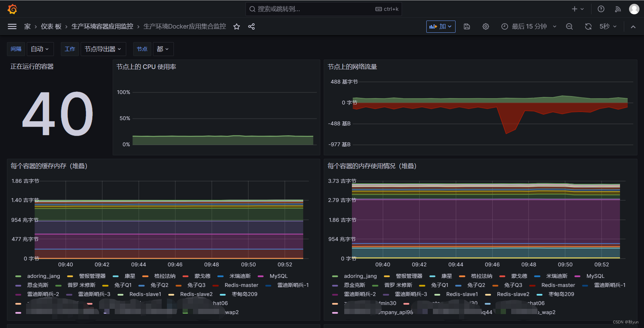Open the Add panel dropdown button
644x328 pixels.
pyautogui.click(x=441, y=26)
